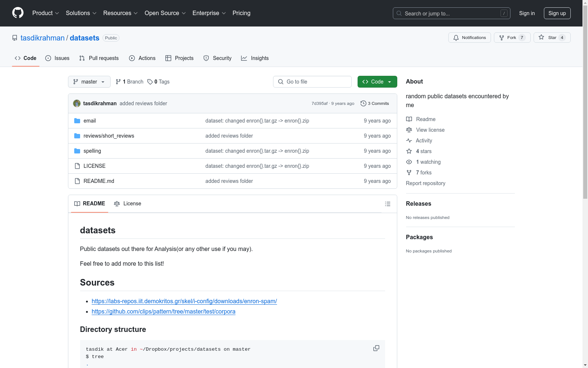Expand the Solutions menu
Image resolution: width=588 pixels, height=368 pixels.
coord(81,13)
